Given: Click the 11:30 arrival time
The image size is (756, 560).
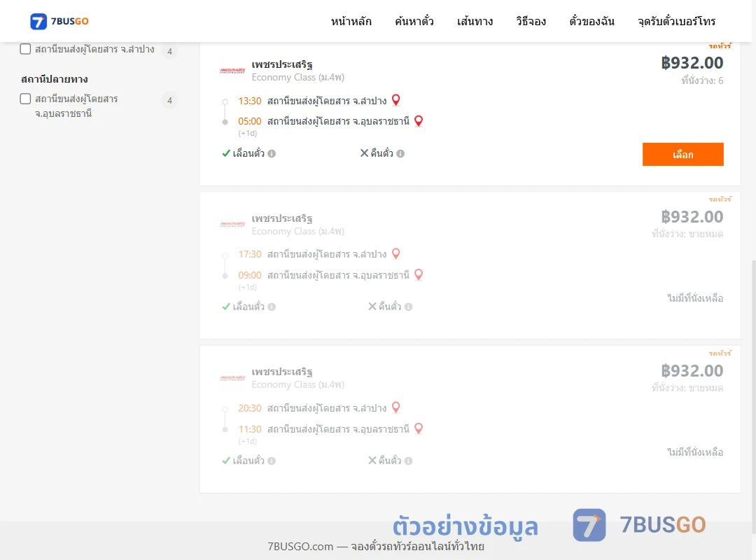Looking at the screenshot, I should pyautogui.click(x=250, y=429).
